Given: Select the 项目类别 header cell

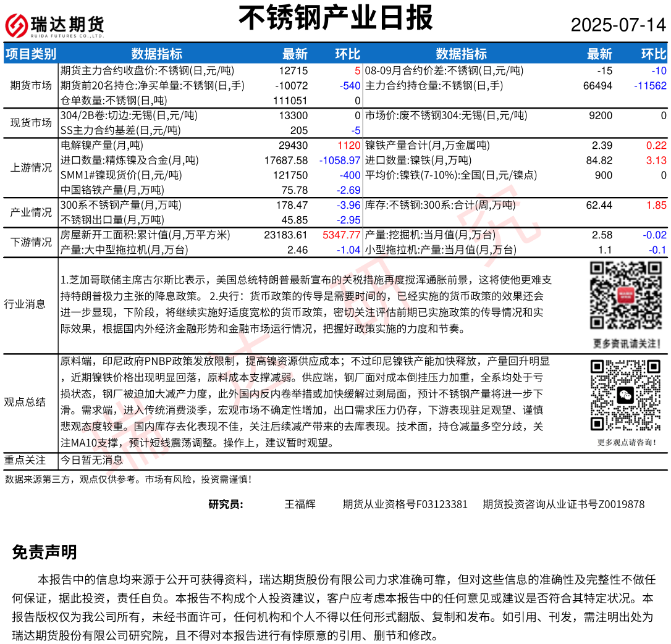Looking at the screenshot, I should pos(31,54).
